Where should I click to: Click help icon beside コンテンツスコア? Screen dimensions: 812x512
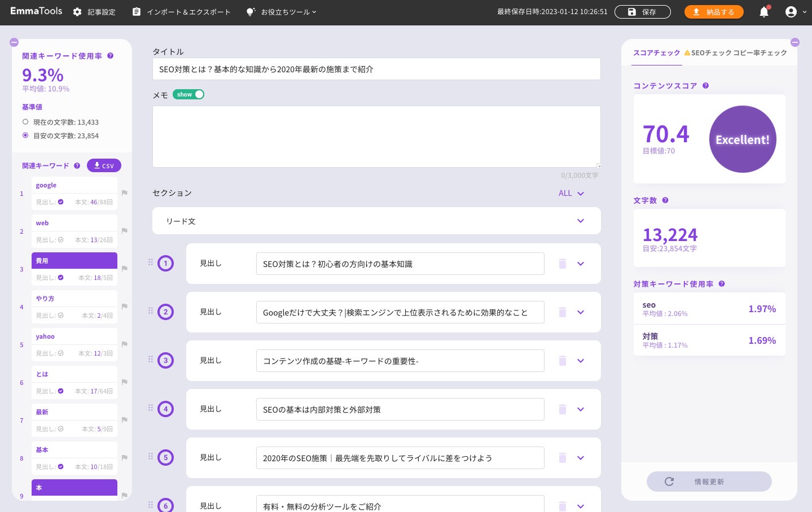click(x=705, y=86)
